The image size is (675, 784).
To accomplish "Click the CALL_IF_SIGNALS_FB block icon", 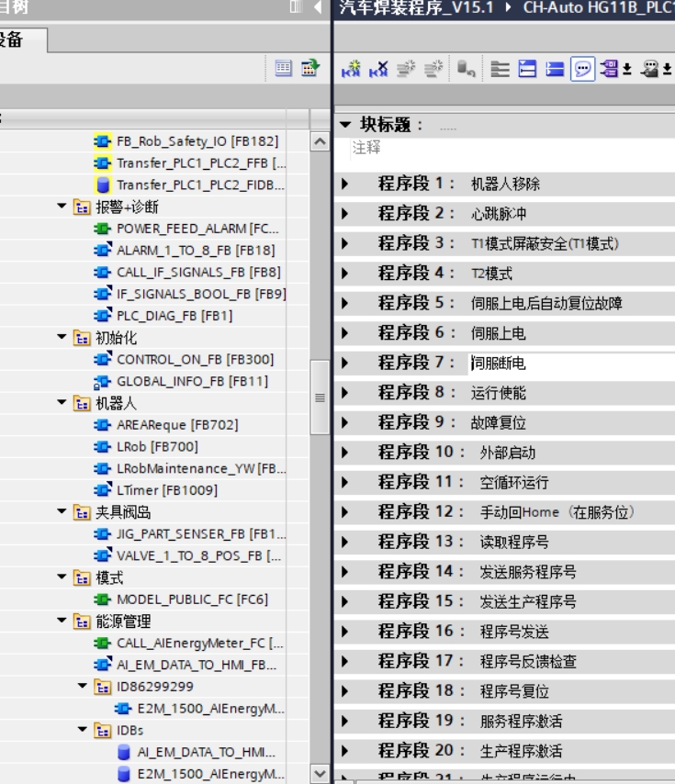I will (x=102, y=272).
